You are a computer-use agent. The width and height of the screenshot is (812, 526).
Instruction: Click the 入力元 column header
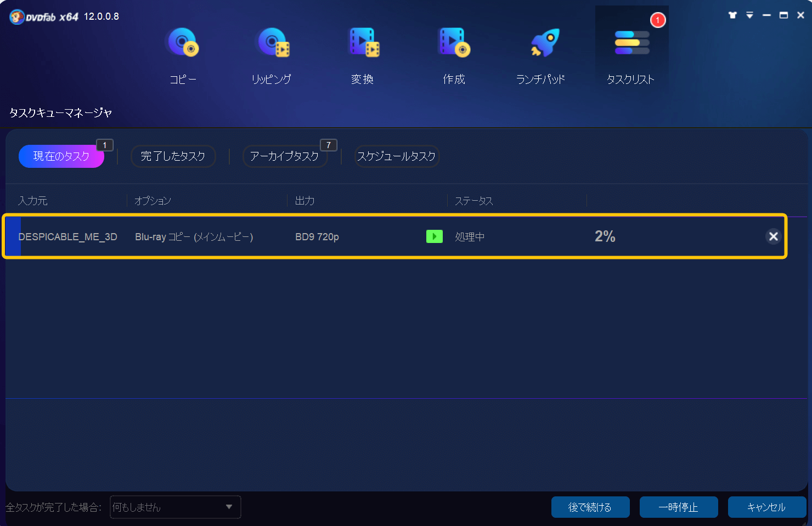pos(33,201)
